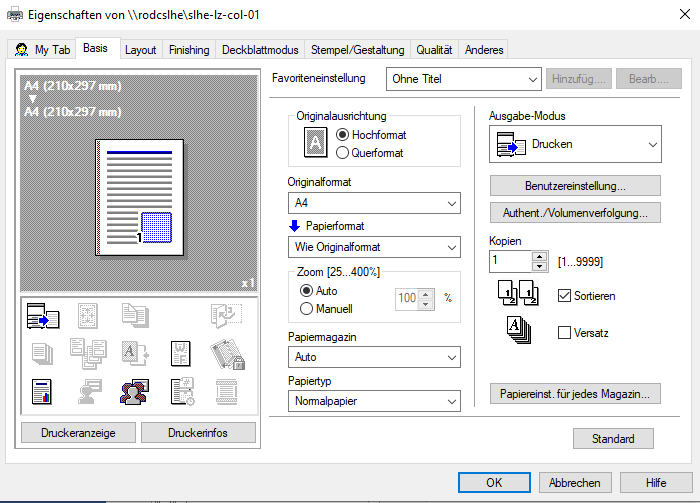Click the print output mode icon in the icon grid

(42, 316)
